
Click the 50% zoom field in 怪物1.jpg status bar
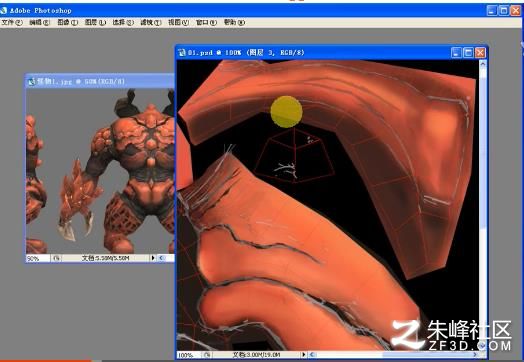click(38, 258)
